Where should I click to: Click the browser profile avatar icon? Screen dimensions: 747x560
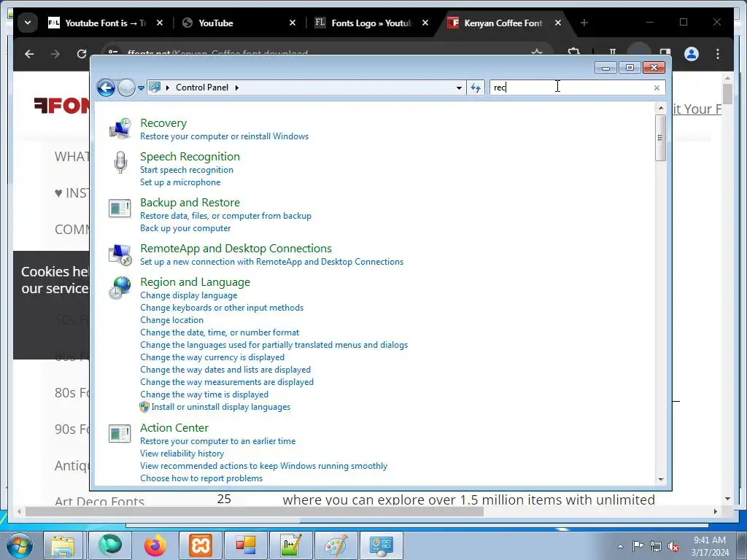pos(692,54)
